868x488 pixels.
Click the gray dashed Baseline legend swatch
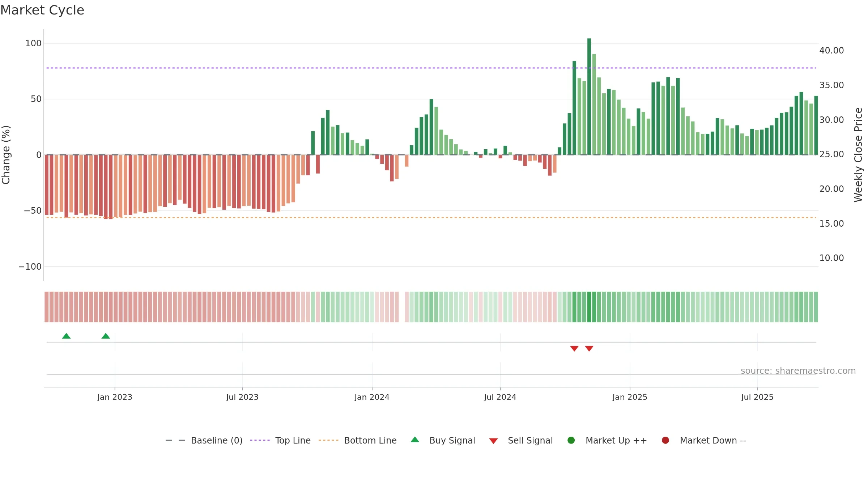(175, 440)
